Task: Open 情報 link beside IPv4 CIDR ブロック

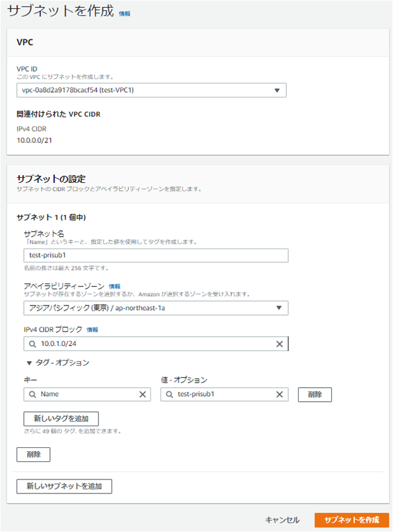Action: tap(92, 330)
